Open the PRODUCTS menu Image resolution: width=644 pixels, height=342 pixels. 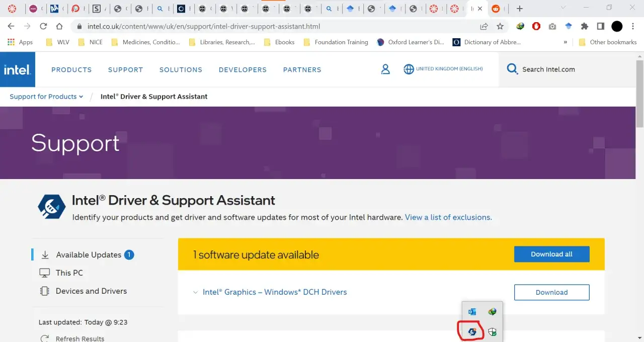(x=71, y=69)
